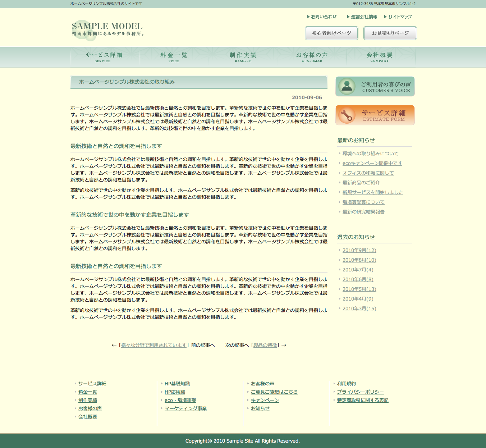Click the arrow icon beside サイトマップ
The width and height of the screenshot is (486, 448).
tap(385, 17)
